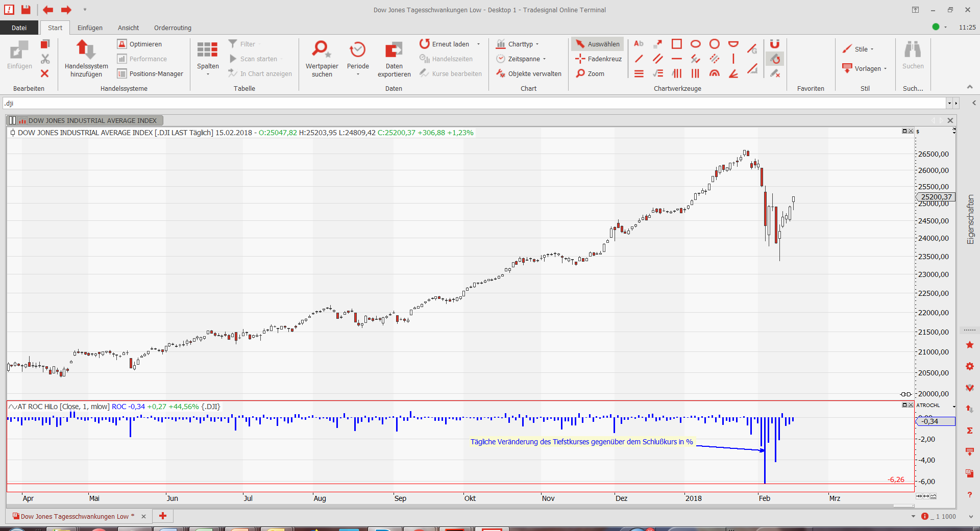
Task: Select the trend line drawing tool
Action: point(639,59)
